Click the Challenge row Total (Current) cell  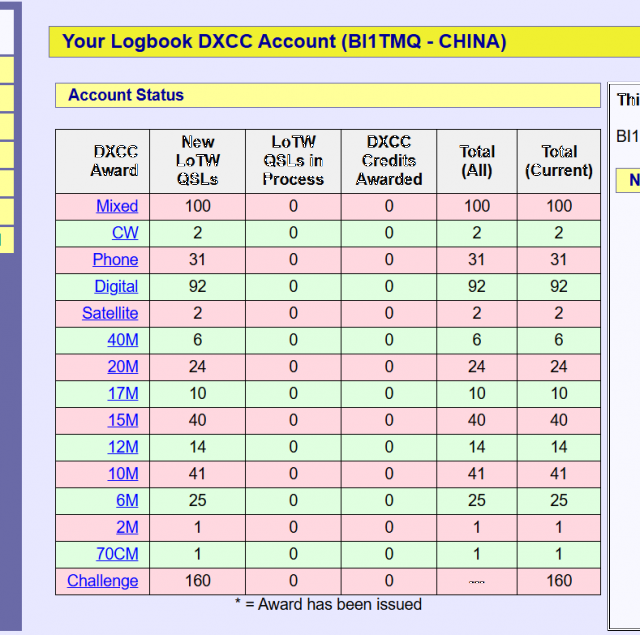click(x=559, y=581)
